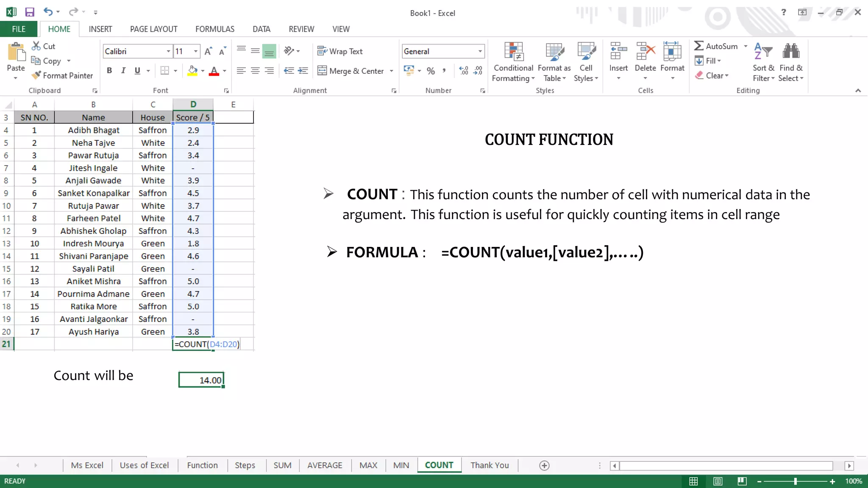Expand the Borders dropdown arrow

click(x=175, y=71)
